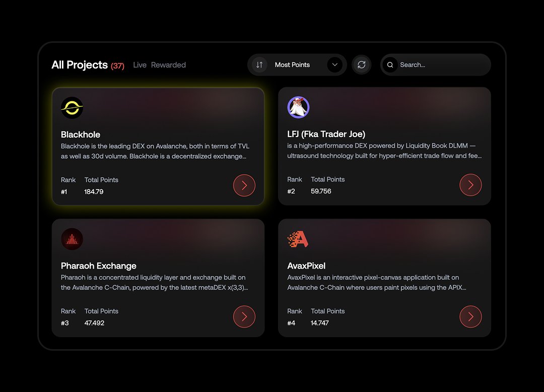Viewport: 544px width, 392px height.
Task: Open the AvaxPixel project arrow button
Action: click(x=470, y=316)
